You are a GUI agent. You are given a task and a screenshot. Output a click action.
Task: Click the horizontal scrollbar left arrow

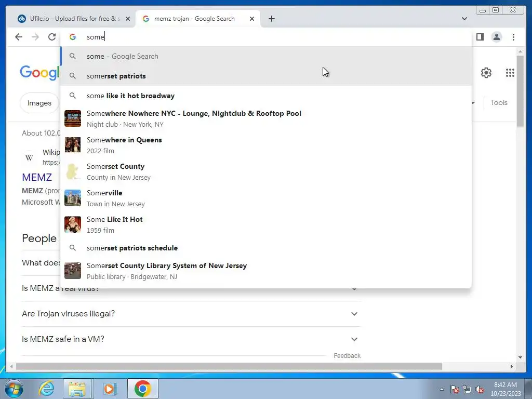(11, 366)
